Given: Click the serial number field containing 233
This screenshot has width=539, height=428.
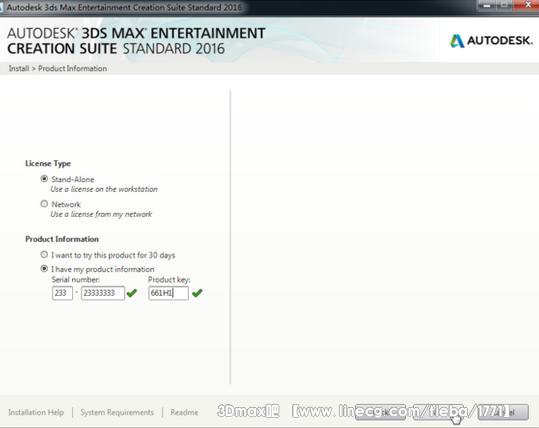Looking at the screenshot, I should tap(62, 293).
